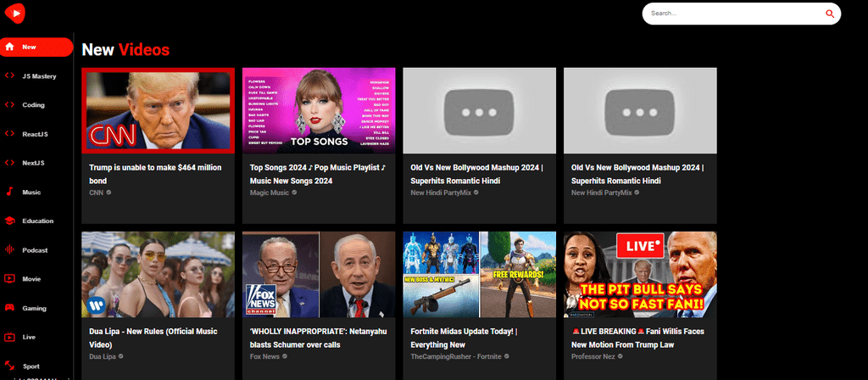This screenshot has height=380, width=868.
Task: Go to Education category label
Action: click(37, 221)
